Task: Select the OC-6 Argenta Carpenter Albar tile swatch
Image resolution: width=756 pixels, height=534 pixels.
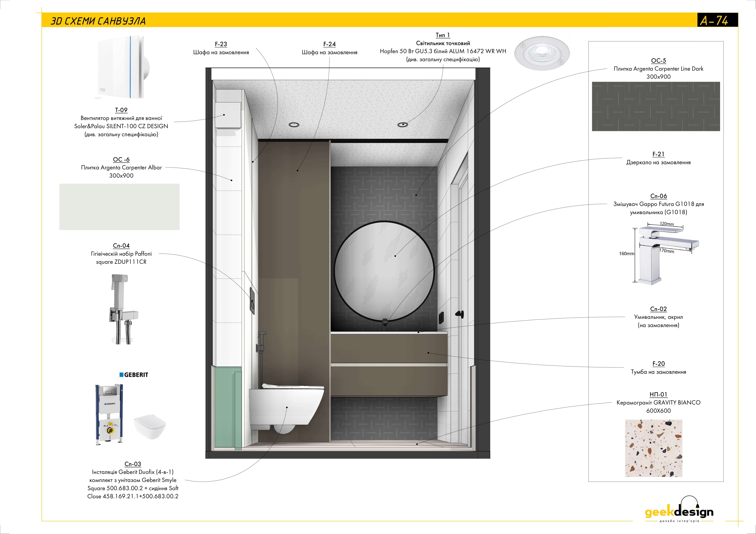Action: click(120, 207)
